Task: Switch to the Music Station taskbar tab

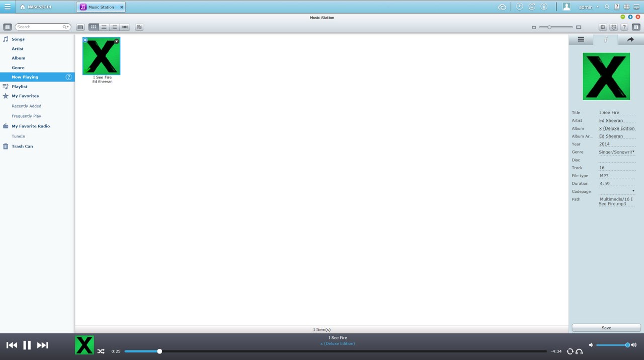Action: (x=101, y=7)
